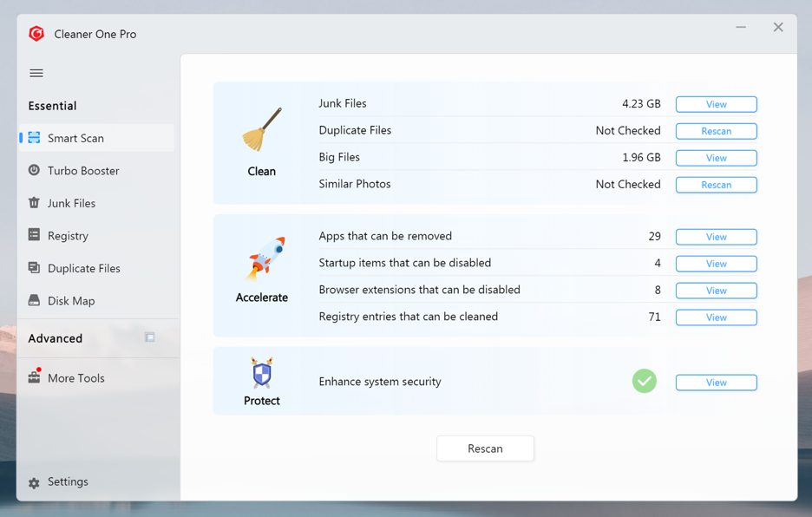Click the broom Clean icon
The height and width of the screenshot is (517, 812).
(x=262, y=130)
